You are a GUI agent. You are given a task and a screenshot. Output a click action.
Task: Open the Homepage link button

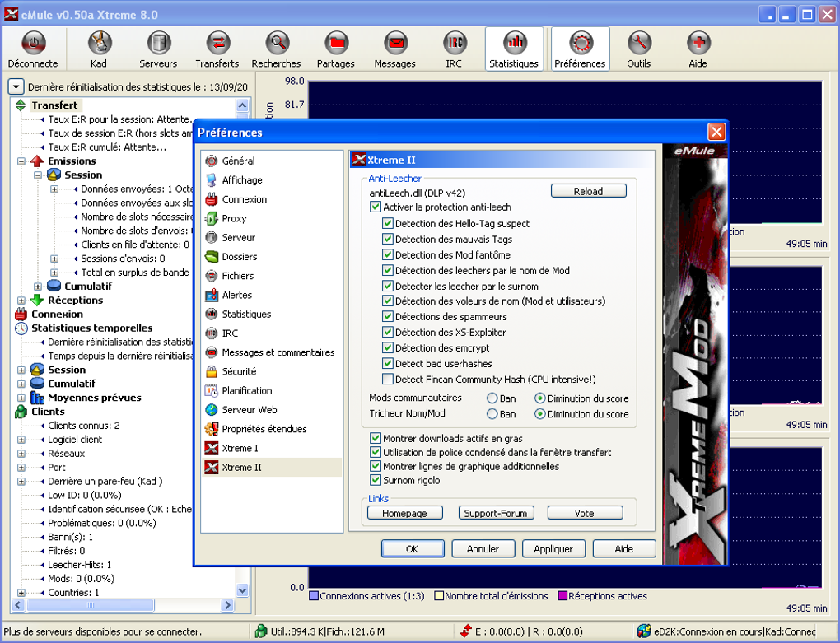pos(405,513)
